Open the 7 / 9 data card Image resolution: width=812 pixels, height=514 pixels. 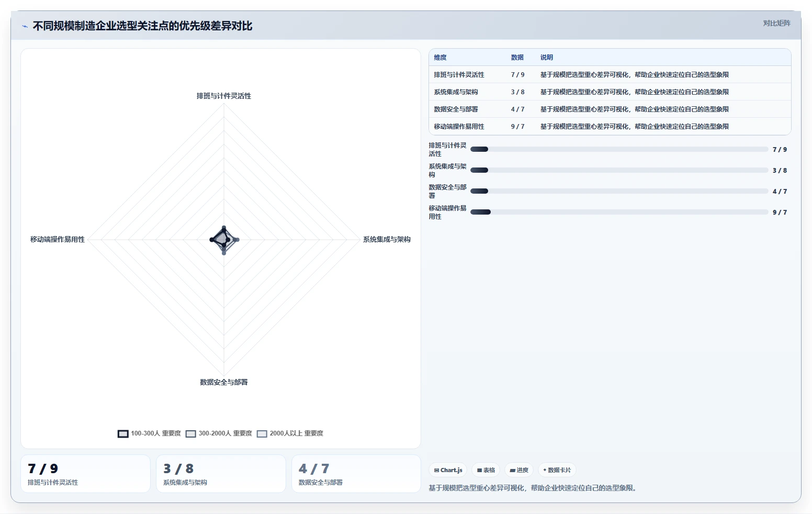point(85,474)
